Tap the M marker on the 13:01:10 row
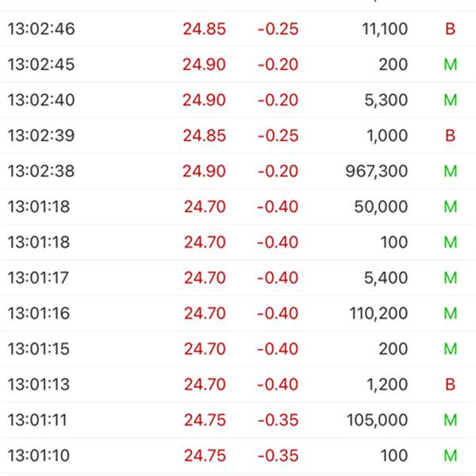 (x=450, y=455)
